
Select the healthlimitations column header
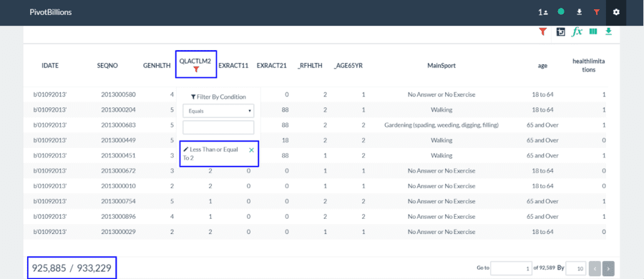[x=590, y=65]
